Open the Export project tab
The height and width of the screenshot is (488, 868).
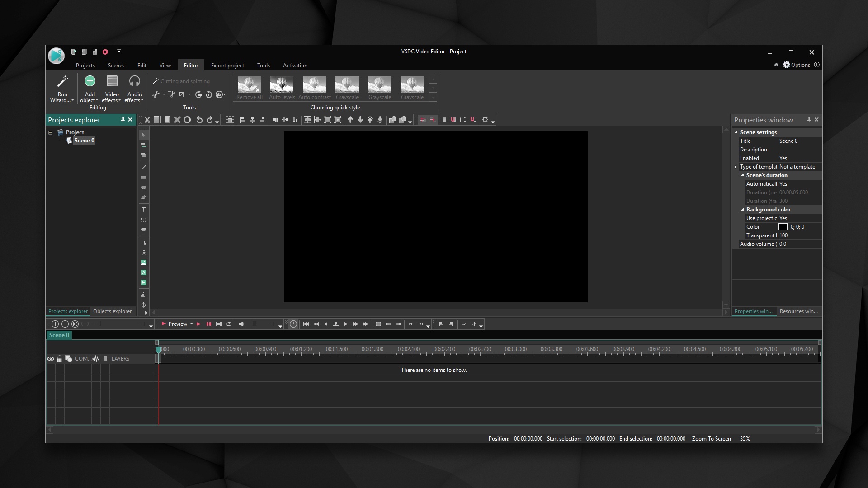pyautogui.click(x=227, y=66)
